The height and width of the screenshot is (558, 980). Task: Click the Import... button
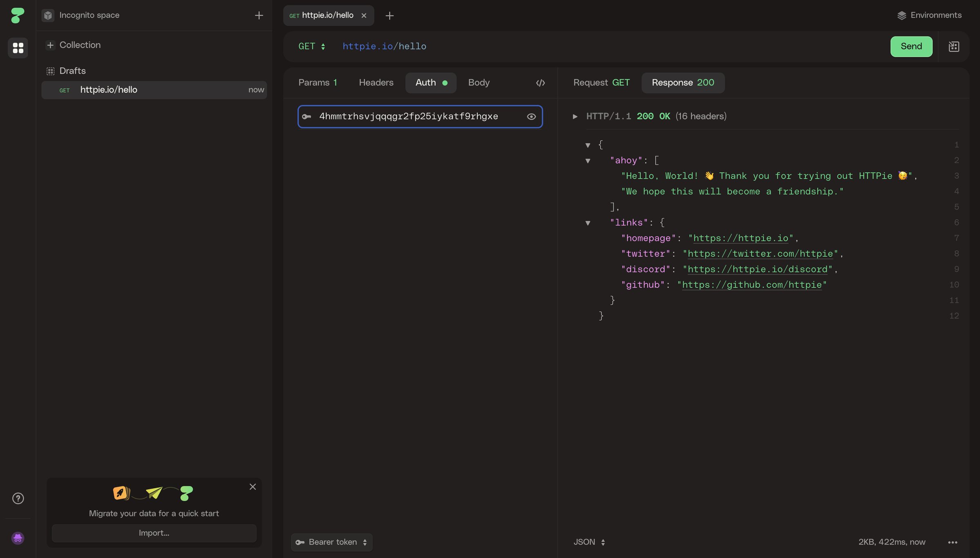click(x=154, y=533)
